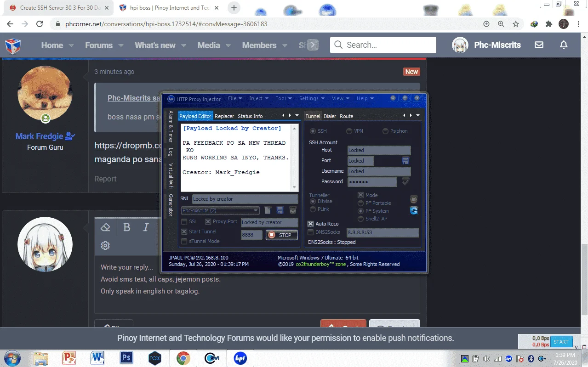
Task: Open the File menu dropdown in injector
Action: pos(234,98)
